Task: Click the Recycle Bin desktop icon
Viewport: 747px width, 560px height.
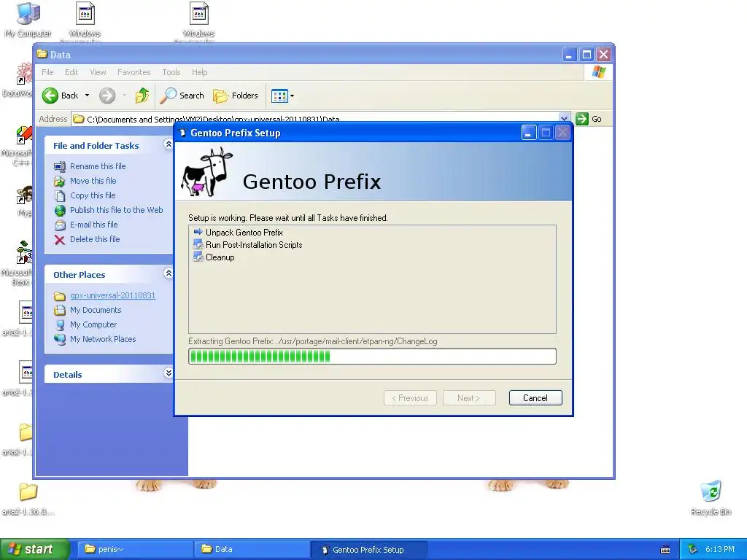Action: click(x=711, y=497)
